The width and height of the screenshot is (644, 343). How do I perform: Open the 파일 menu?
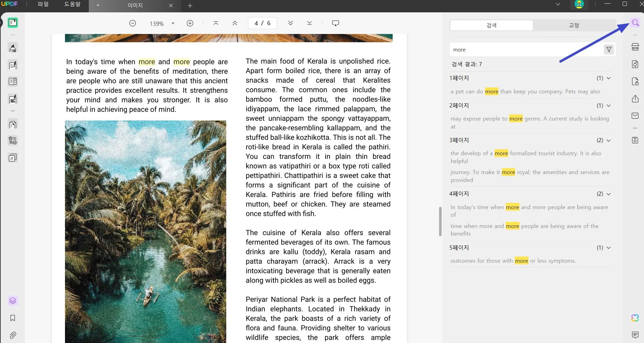pos(43,4)
